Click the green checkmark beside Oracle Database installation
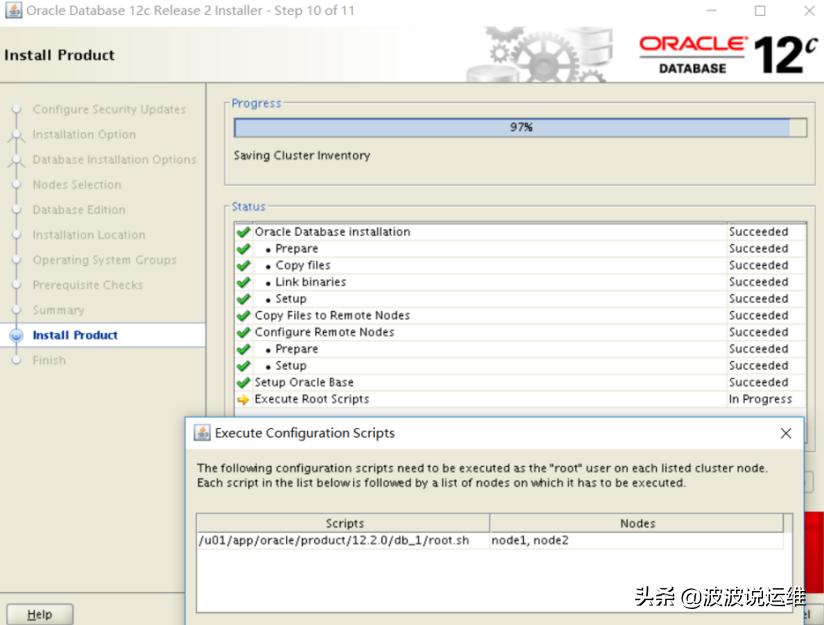 tap(242, 231)
